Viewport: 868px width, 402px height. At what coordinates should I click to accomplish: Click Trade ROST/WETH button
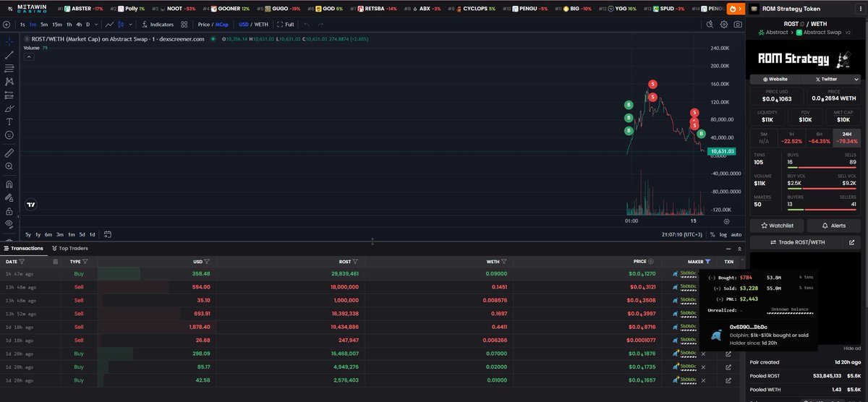click(796, 242)
